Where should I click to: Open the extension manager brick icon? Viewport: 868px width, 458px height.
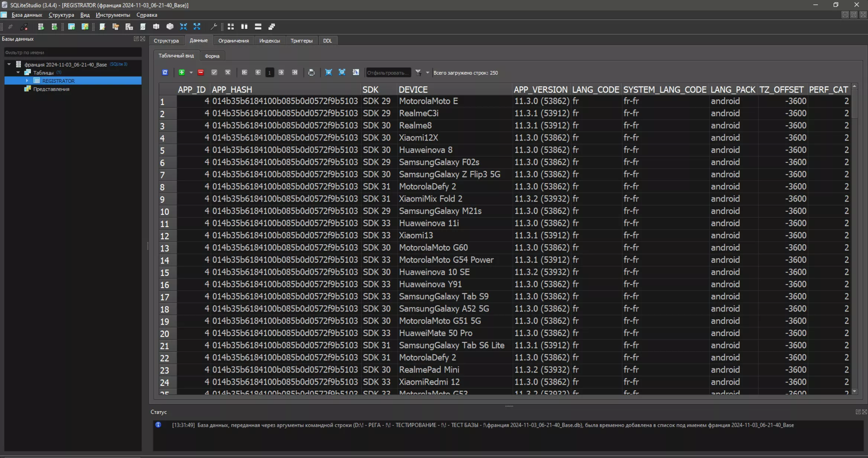170,26
